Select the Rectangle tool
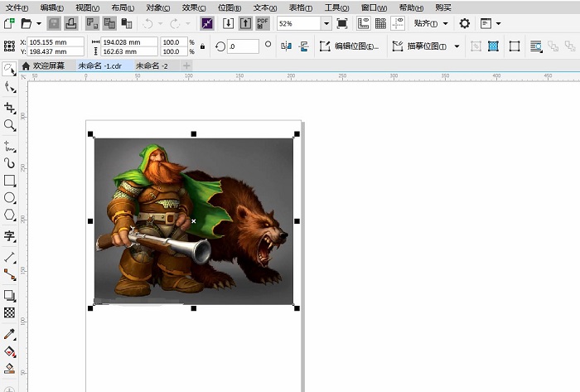This screenshot has height=392, width=580. (10, 180)
